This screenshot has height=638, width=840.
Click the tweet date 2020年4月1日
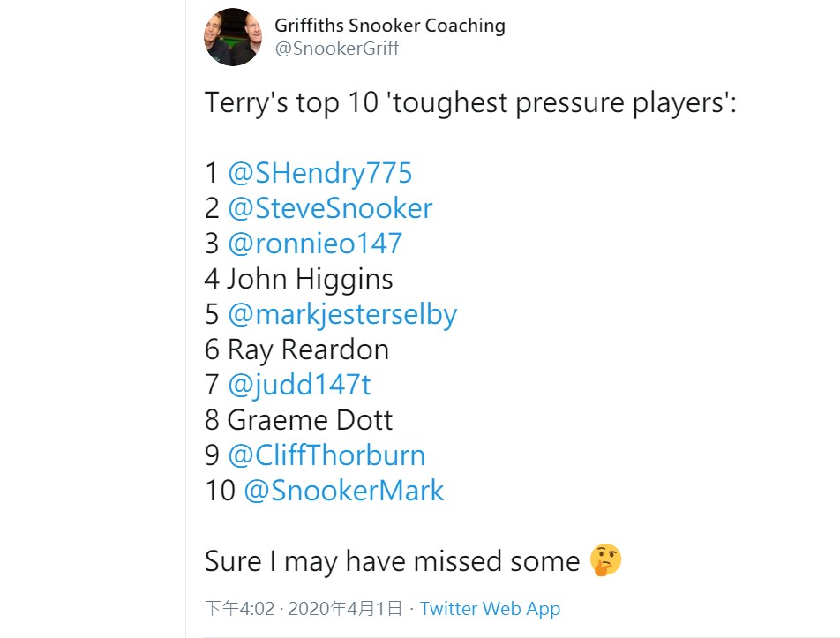pos(345,609)
